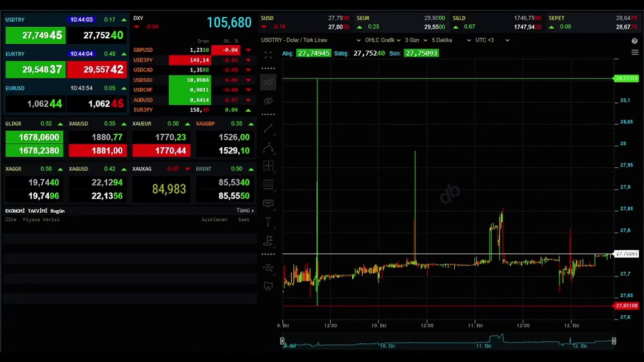Screen dimensions: 644x362
Task: Select the EURJPY row in rates list
Action: click(x=193, y=110)
